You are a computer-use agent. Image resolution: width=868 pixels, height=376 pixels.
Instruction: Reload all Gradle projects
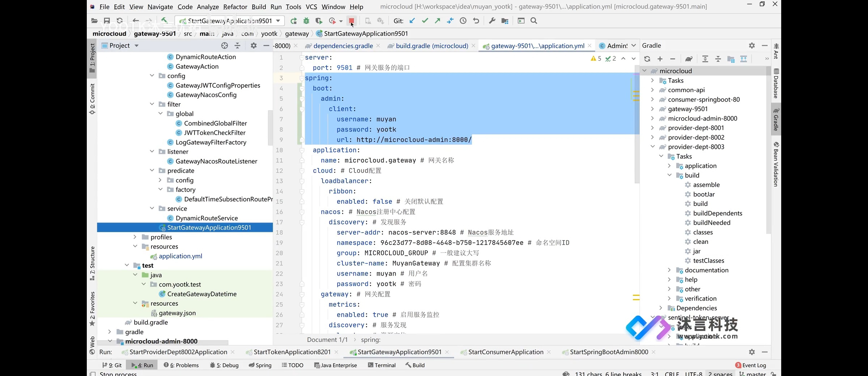[647, 59]
